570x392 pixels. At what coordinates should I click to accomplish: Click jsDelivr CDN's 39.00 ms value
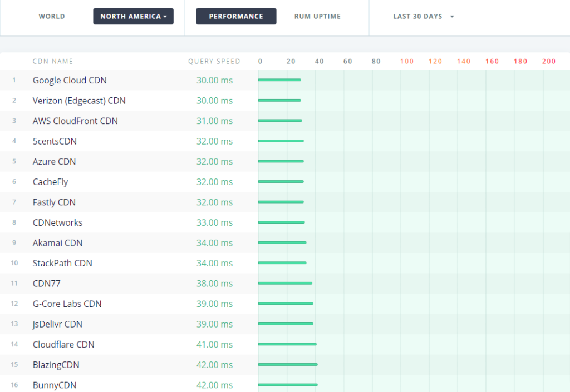point(214,324)
